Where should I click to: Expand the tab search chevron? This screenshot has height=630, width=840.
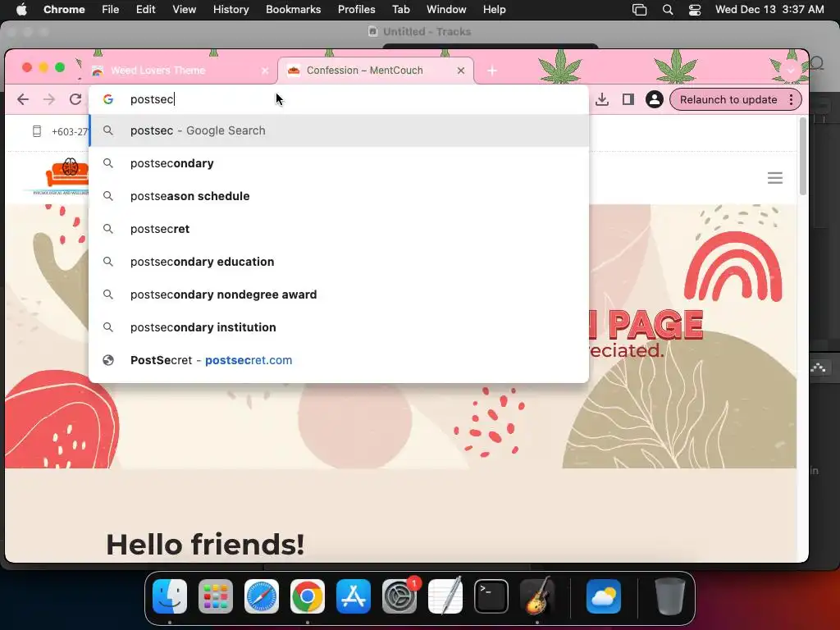coord(790,71)
